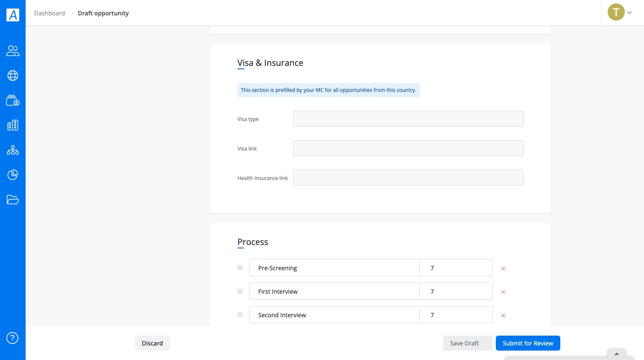This screenshot has height=360, width=644.
Task: Go to Dashboard breadcrumb
Action: click(x=50, y=13)
